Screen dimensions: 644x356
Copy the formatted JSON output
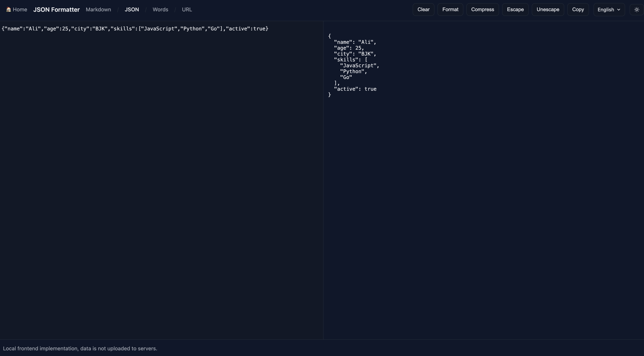click(578, 9)
